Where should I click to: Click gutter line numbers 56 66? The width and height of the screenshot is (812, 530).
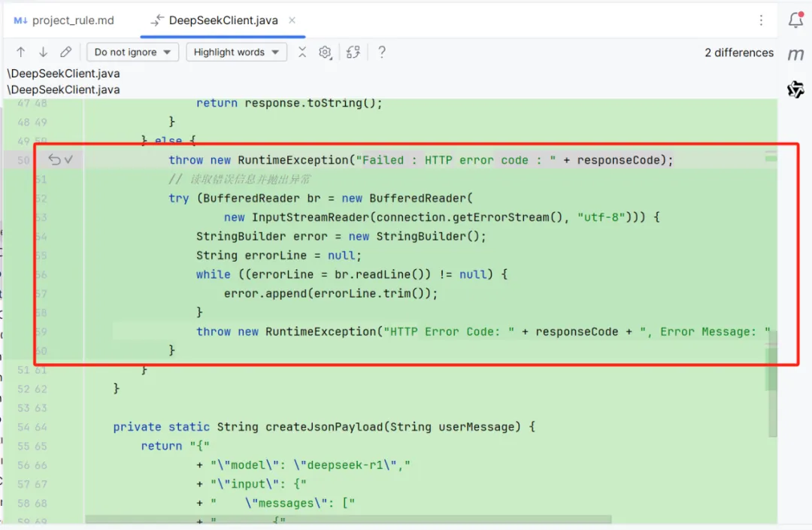pyautogui.click(x=32, y=465)
